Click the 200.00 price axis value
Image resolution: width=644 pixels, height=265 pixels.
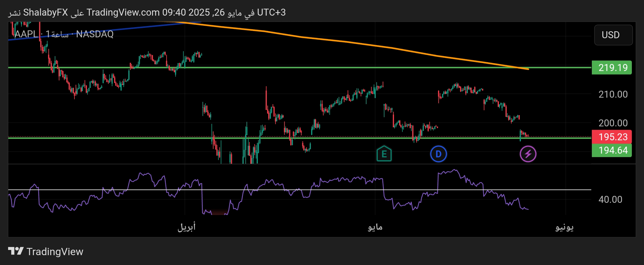tap(613, 123)
